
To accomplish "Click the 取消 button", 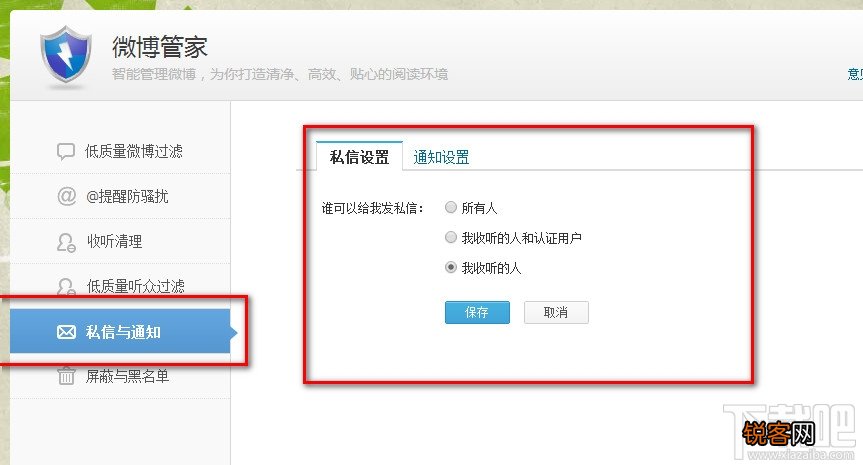I will tap(556, 313).
